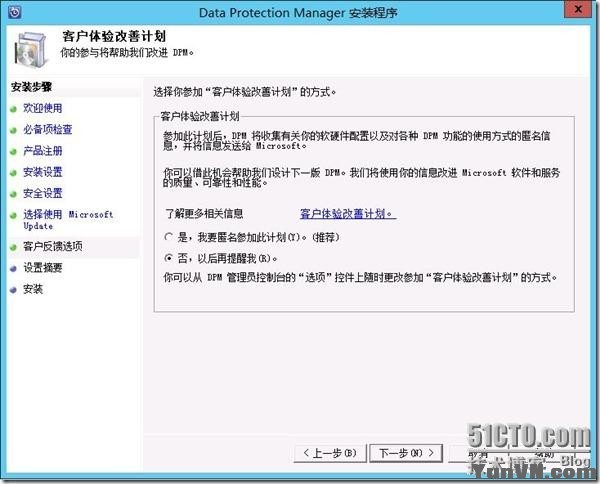
Task: Click 客户反馈选项 step in sidebar
Action: click(52, 246)
